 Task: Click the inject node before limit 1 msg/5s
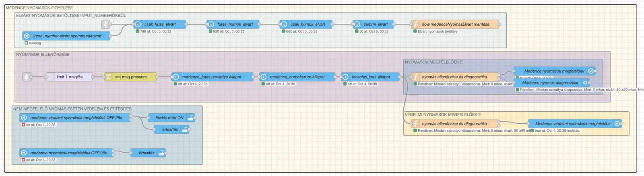tap(27, 77)
